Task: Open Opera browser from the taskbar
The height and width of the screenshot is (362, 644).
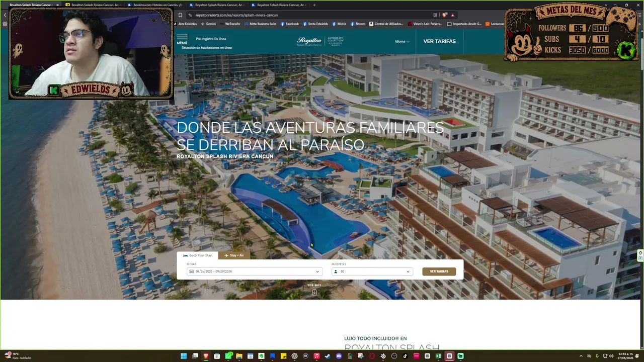Action: pos(372,356)
